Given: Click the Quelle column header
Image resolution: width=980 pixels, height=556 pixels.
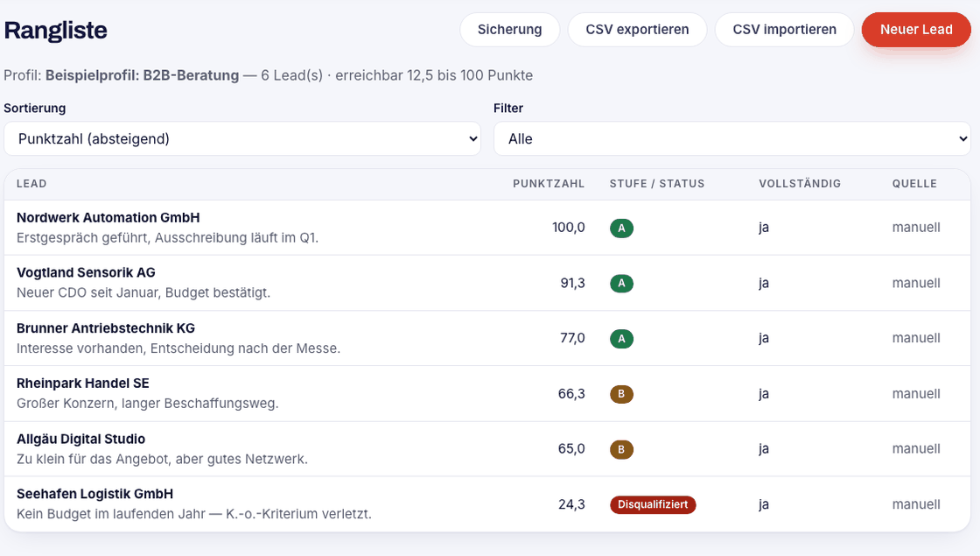Looking at the screenshot, I should (x=914, y=184).
